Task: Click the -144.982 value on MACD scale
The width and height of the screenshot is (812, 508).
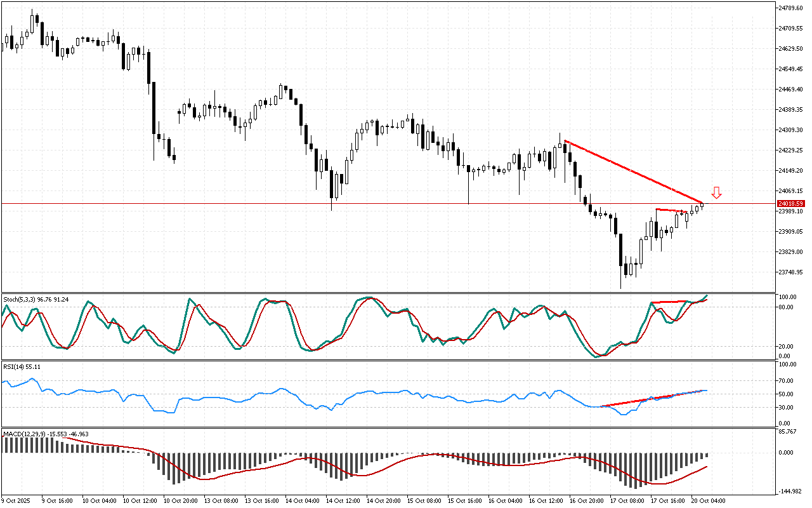Action: (x=790, y=491)
